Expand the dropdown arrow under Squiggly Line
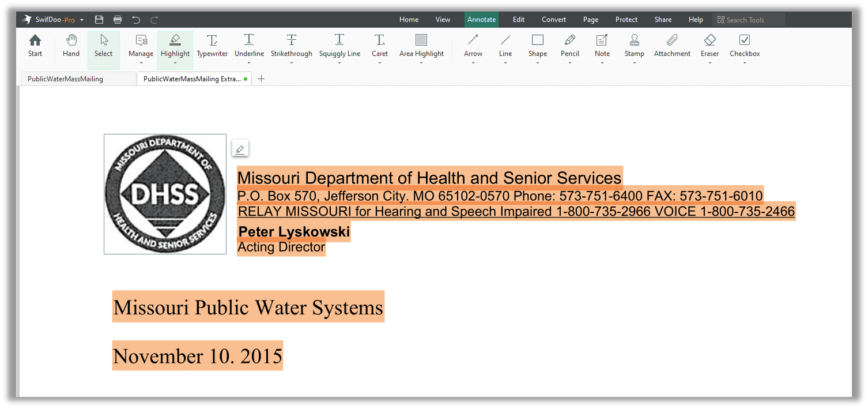868x409 pixels. click(x=339, y=63)
